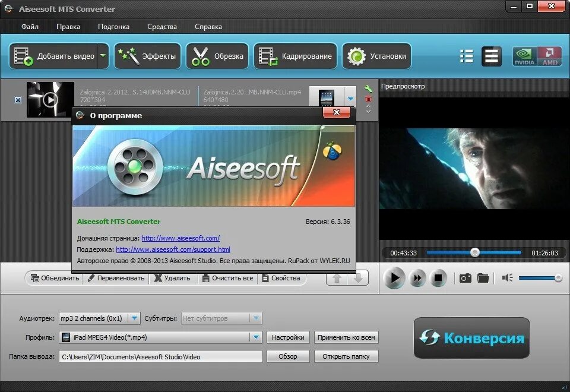
Task: Move the file down with the arrow button
Action: (358, 278)
